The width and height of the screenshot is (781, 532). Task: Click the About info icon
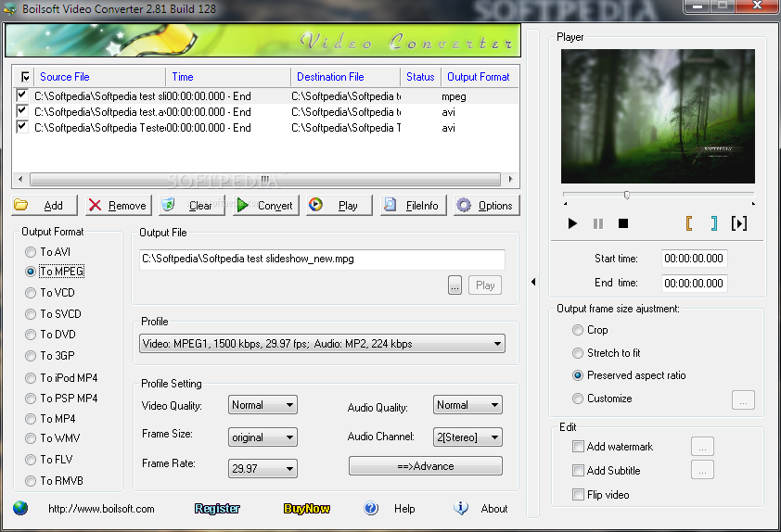[461, 508]
